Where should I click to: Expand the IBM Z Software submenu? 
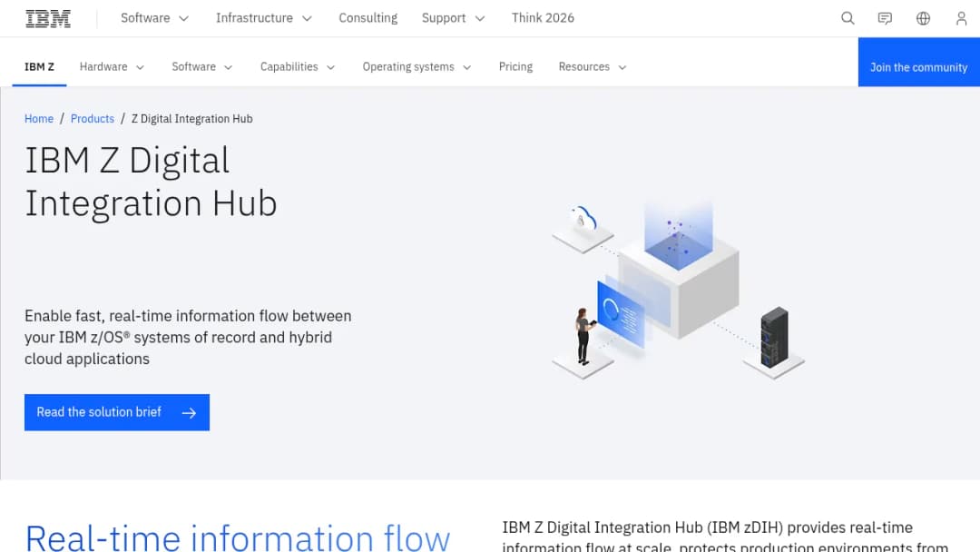(x=201, y=67)
